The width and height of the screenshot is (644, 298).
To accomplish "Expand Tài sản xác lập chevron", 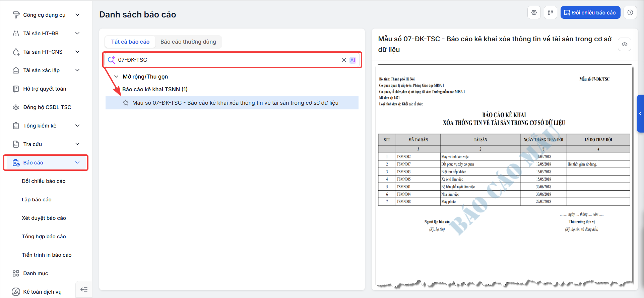I will coord(77,70).
